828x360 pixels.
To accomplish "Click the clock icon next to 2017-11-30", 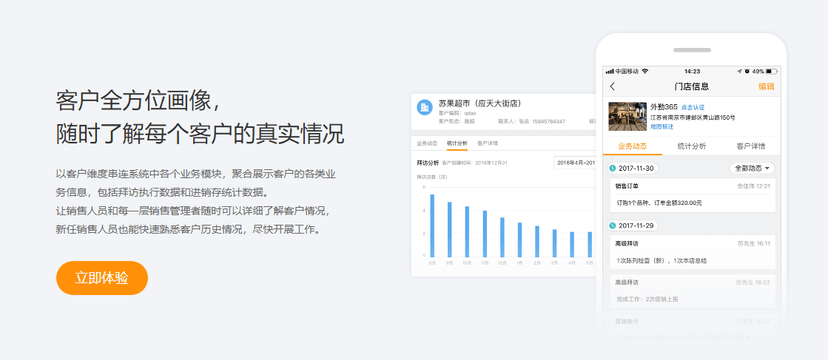I will click(x=613, y=168).
